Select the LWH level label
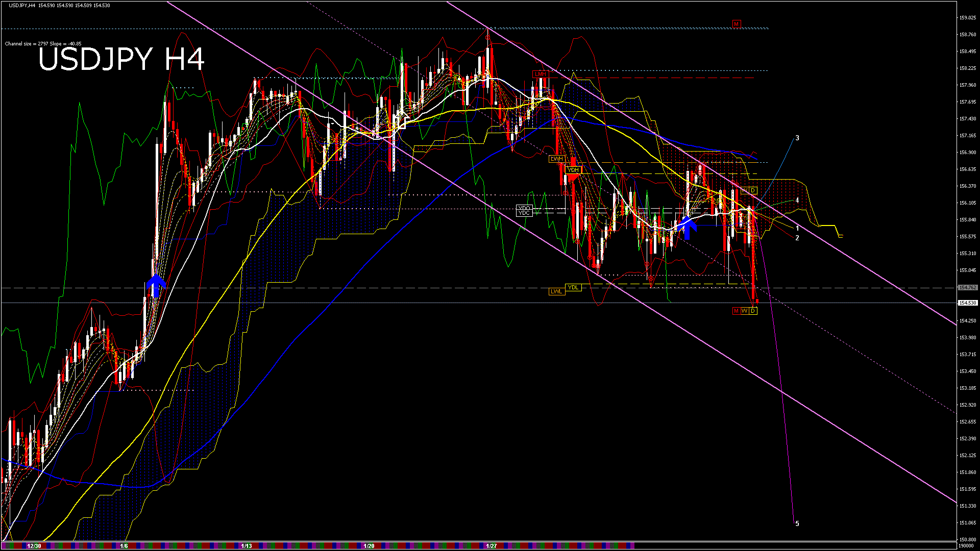The image size is (980, 551). click(x=557, y=159)
